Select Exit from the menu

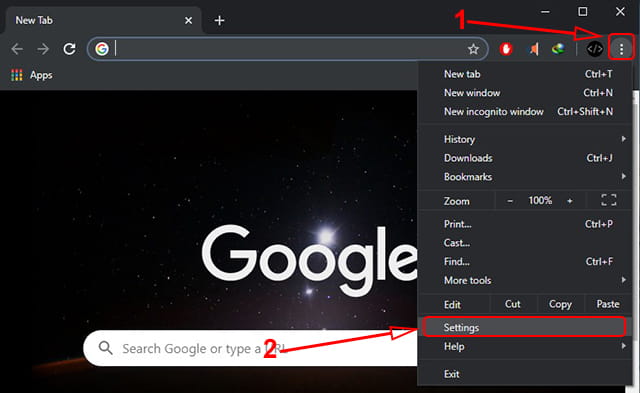tap(525, 374)
